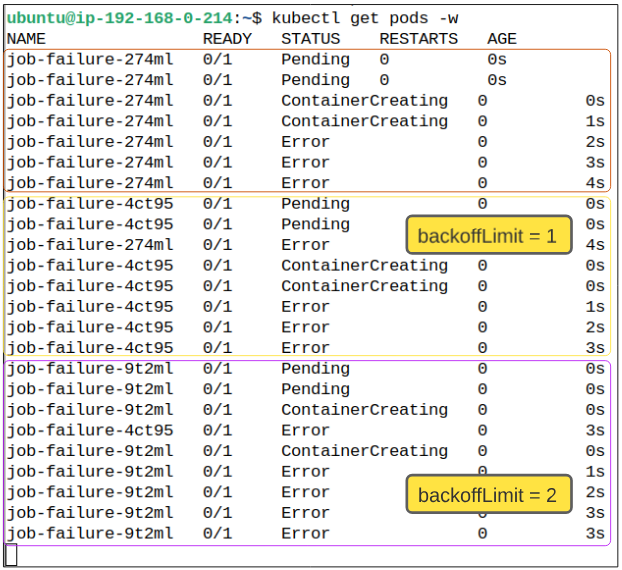Screen dimensions: 622x570
Task: Click the yellow backoffLimit = 2 label
Action: pos(488,495)
